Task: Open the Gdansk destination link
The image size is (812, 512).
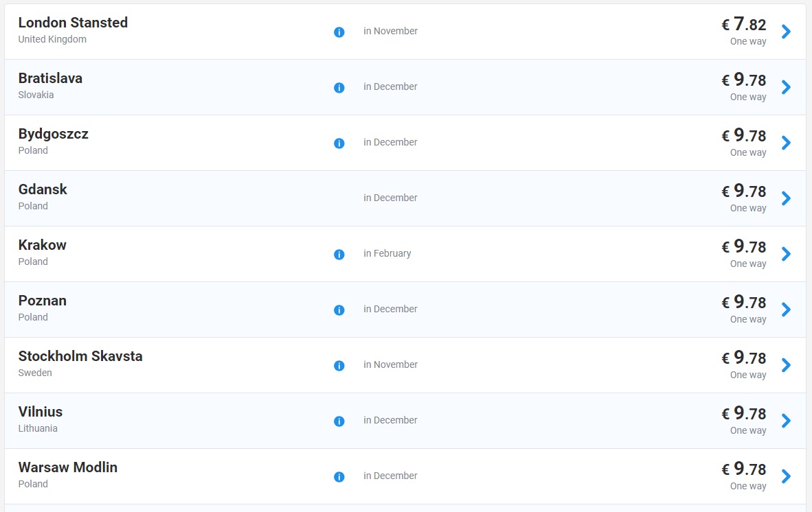Action: (43, 189)
